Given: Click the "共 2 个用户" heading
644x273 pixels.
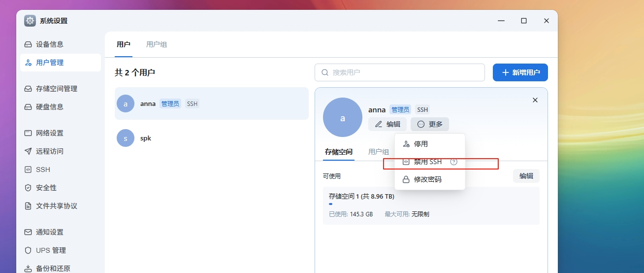Looking at the screenshot, I should coord(135,72).
